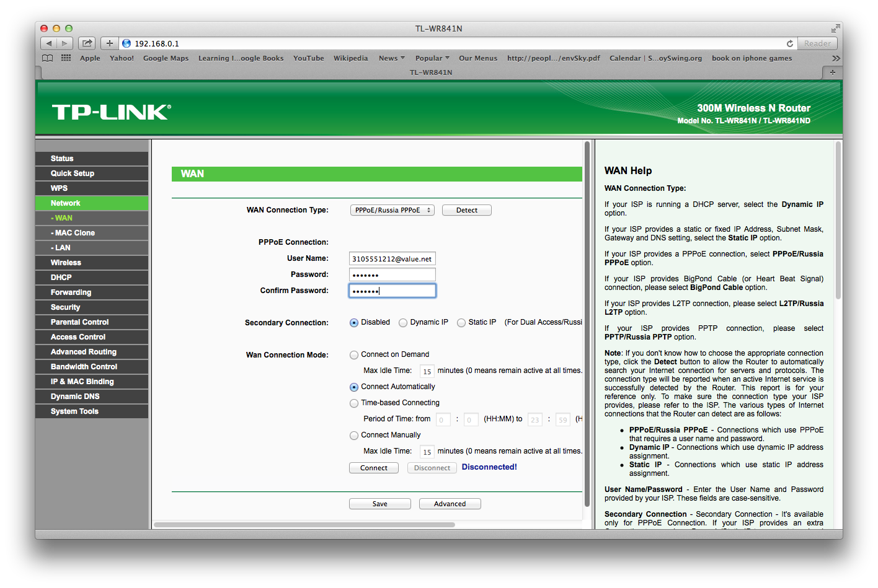Image resolution: width=878 pixels, height=588 pixels.
Task: Click WAN form horizontal scrollbar
Action: pyautogui.click(x=304, y=525)
